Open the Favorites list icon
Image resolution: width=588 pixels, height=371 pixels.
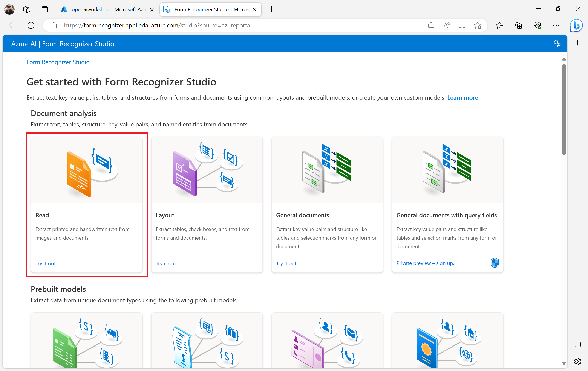coord(499,25)
